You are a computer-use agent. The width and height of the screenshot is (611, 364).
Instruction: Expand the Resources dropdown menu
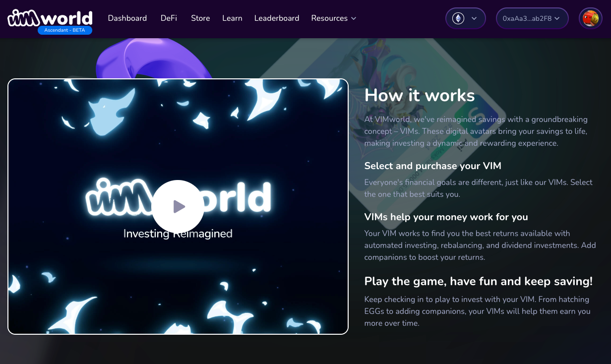[x=333, y=18]
